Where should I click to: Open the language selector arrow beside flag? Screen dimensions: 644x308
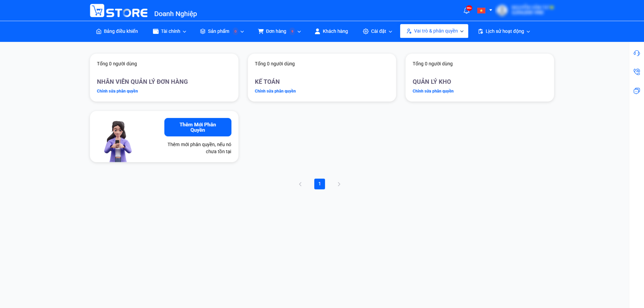(x=491, y=10)
